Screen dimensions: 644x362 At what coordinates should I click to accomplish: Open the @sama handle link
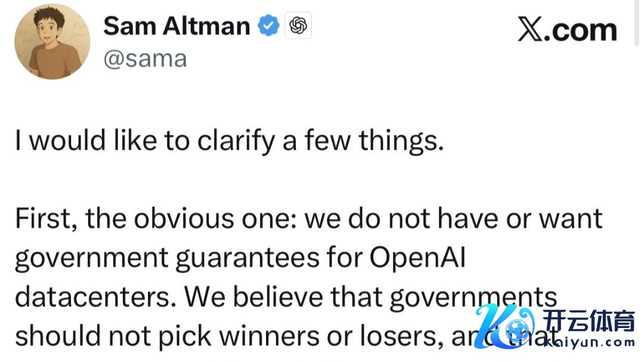click(145, 58)
